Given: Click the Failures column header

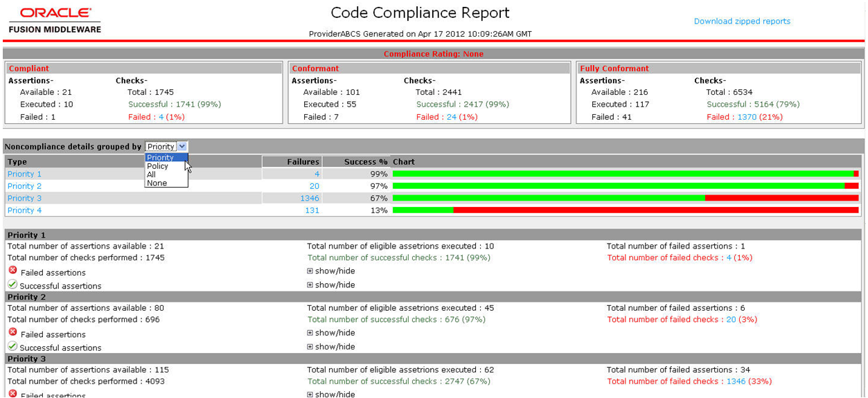Looking at the screenshot, I should point(292,162).
